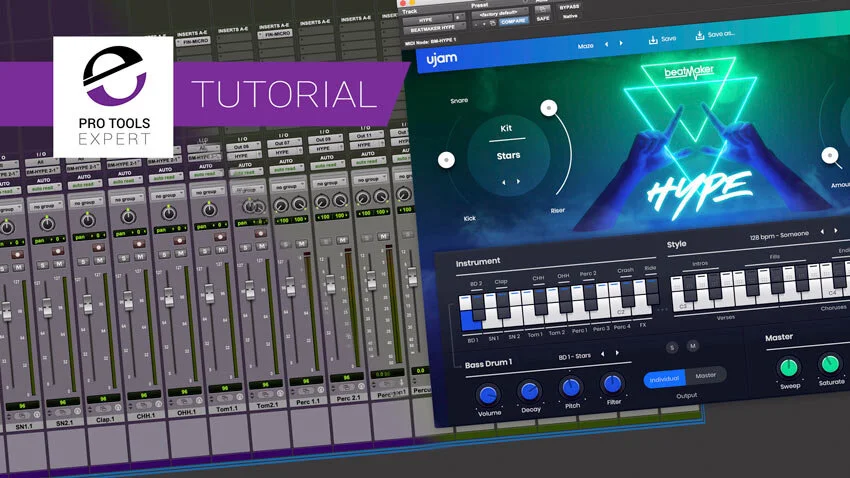Record-enable the Clap.1 track

coord(99,248)
